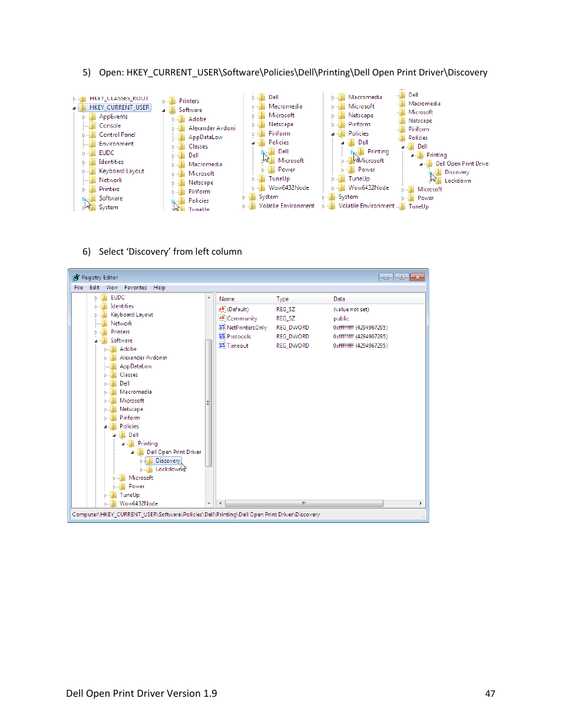The width and height of the screenshot is (562, 728).
Task: Click the NetPrintersOnly value name
Action: [247, 328]
